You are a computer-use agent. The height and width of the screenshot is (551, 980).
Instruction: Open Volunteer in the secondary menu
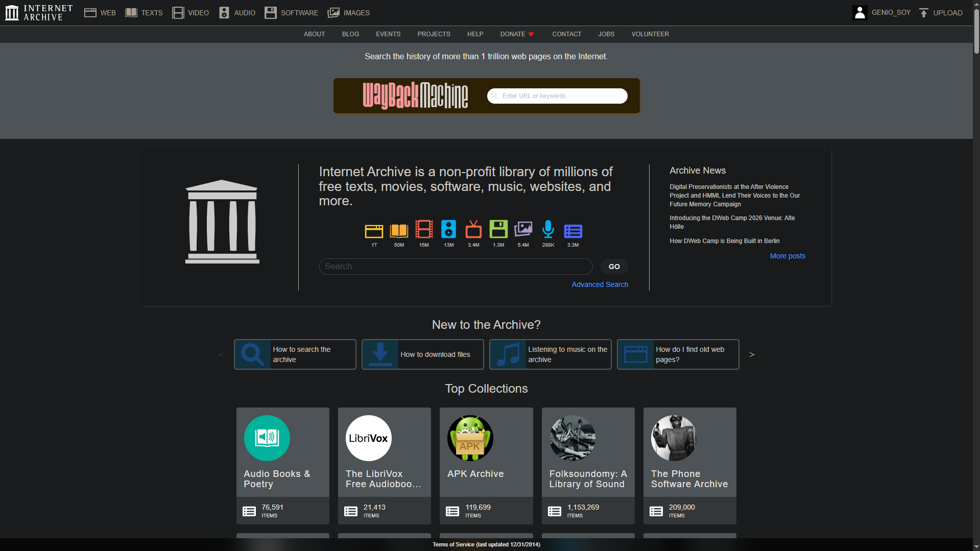click(650, 34)
